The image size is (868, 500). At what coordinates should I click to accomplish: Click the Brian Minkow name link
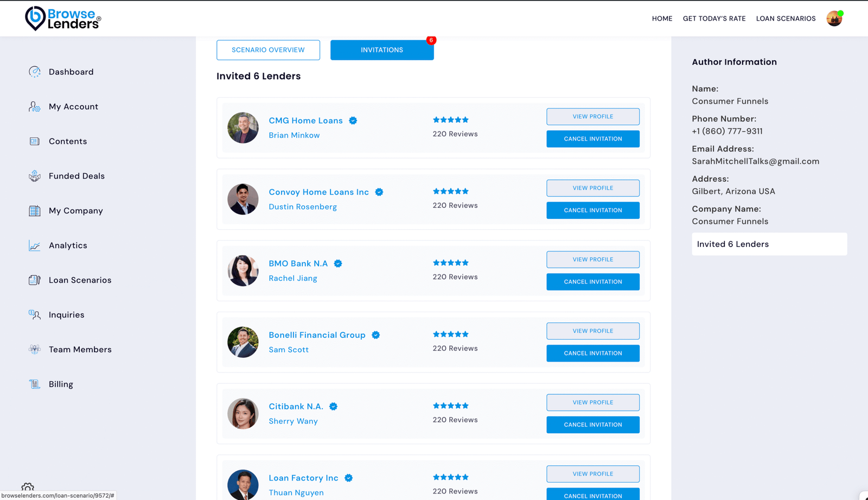tap(294, 135)
